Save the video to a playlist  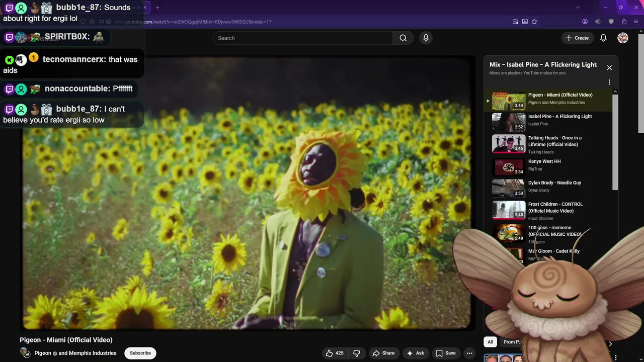point(446,353)
